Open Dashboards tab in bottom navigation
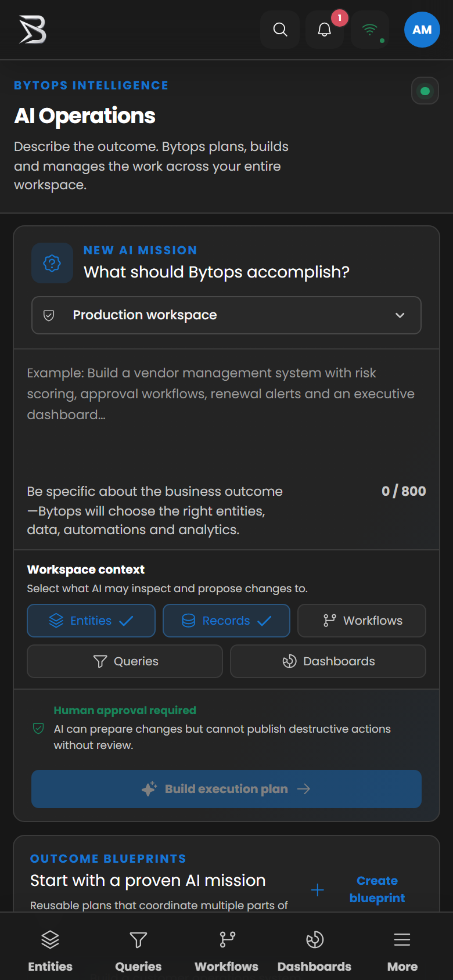This screenshot has width=453, height=980. tap(314, 951)
